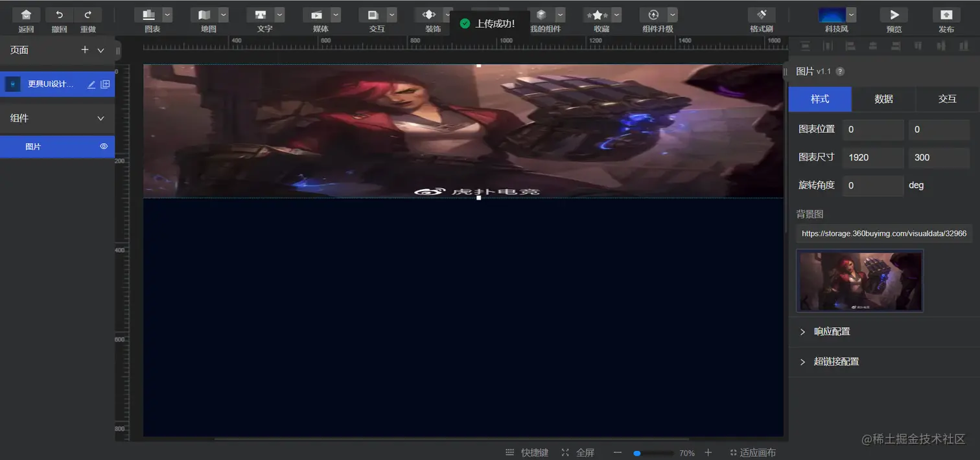Toggle visibility of the 图片 layer

click(104, 146)
